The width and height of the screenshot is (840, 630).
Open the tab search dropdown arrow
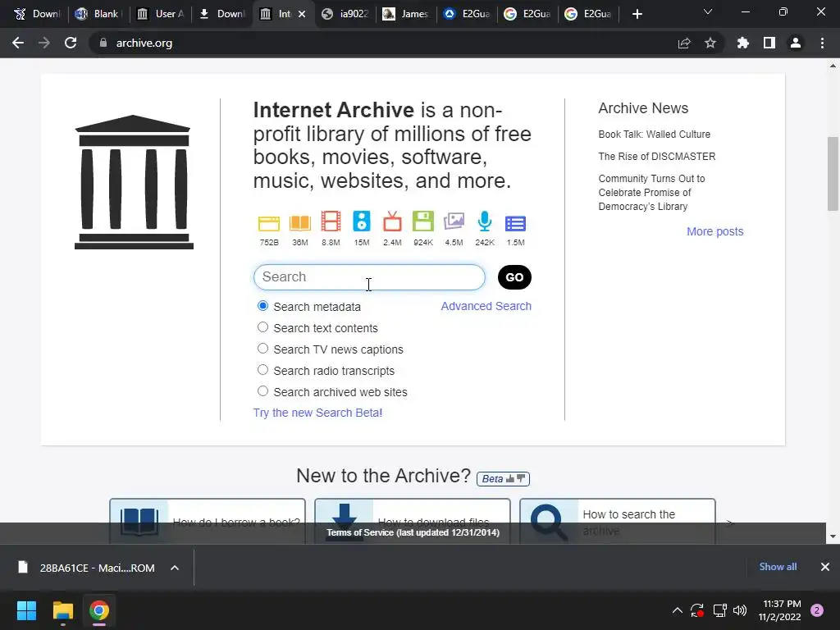point(708,11)
